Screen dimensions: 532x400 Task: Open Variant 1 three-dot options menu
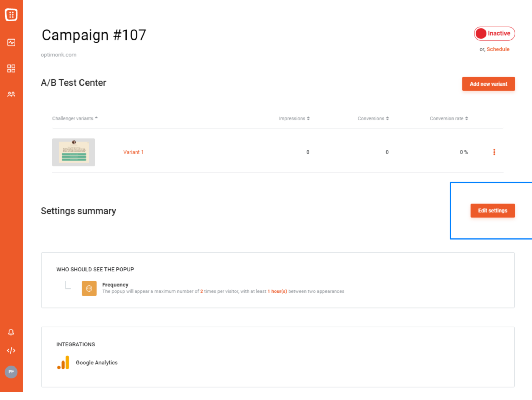coord(494,152)
